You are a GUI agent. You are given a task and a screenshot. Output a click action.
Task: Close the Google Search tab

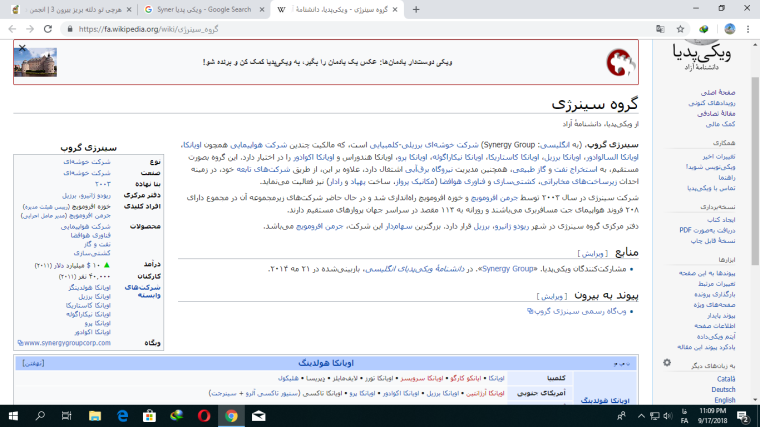262,9
